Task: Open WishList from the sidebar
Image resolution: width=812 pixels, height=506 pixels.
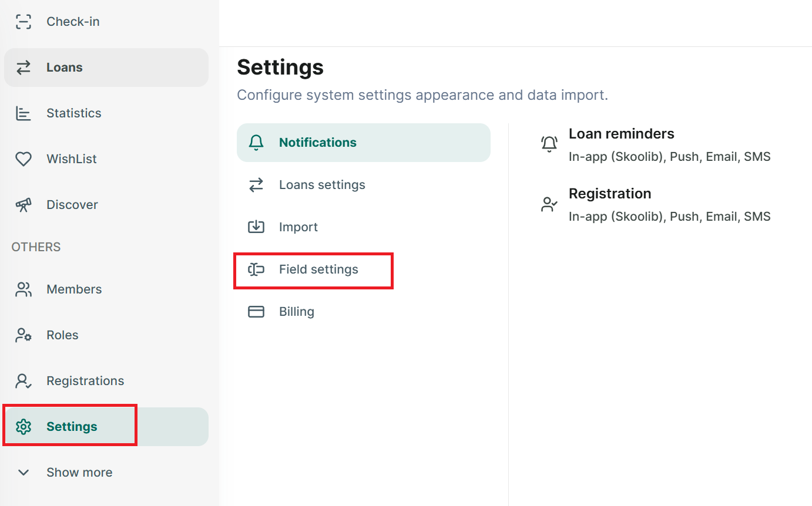Action: pyautogui.click(x=106, y=159)
